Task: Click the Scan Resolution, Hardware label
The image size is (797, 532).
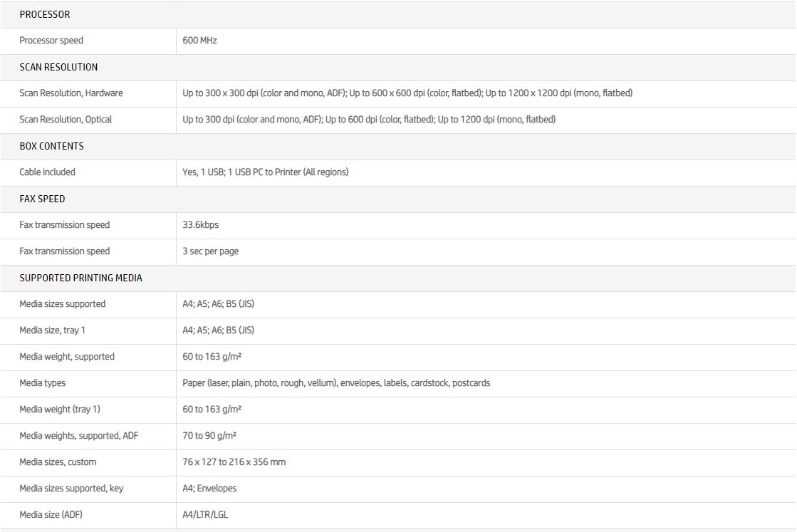Action: click(71, 93)
